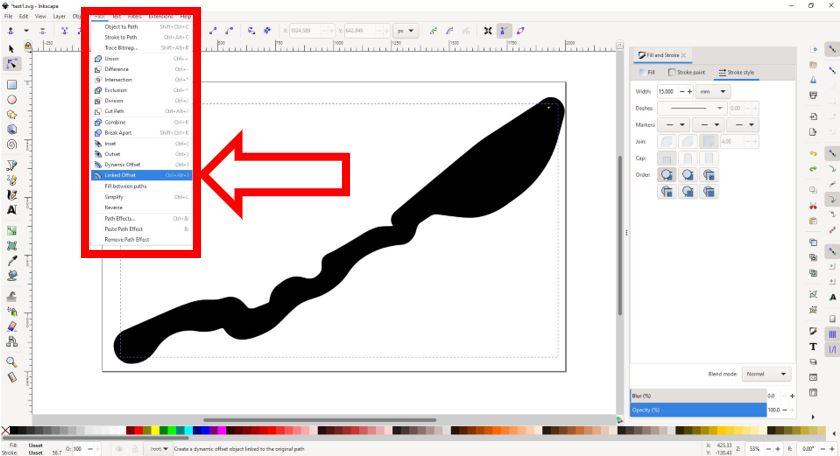Choose the third stroke Cap style button
840x456 pixels.
pyautogui.click(x=709, y=159)
